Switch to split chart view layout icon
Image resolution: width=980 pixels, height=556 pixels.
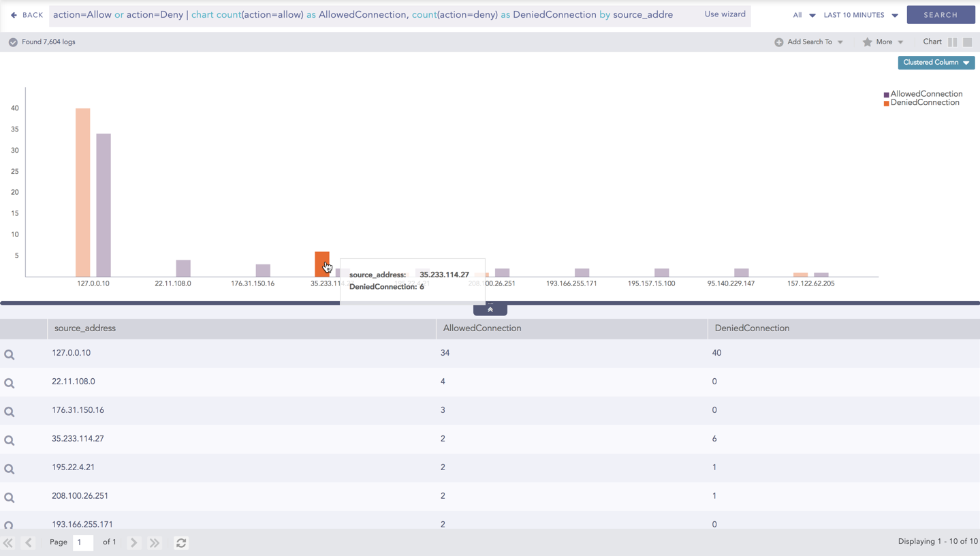[952, 42]
